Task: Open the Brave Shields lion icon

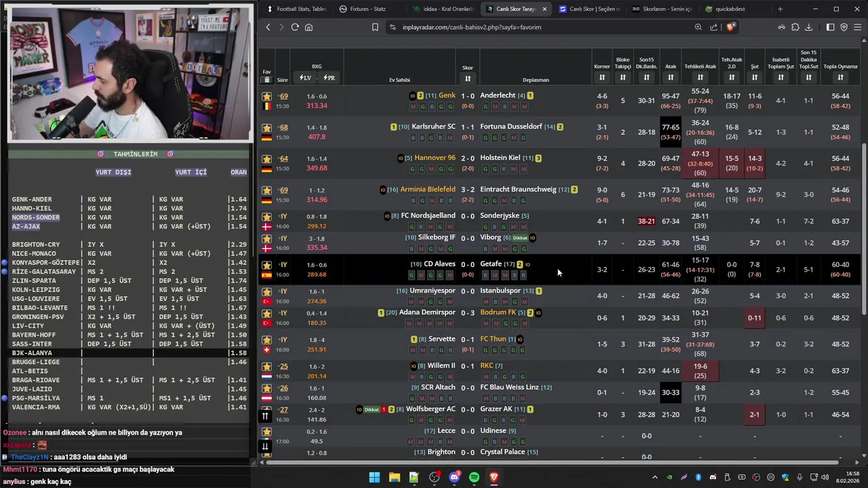Action: click(730, 27)
